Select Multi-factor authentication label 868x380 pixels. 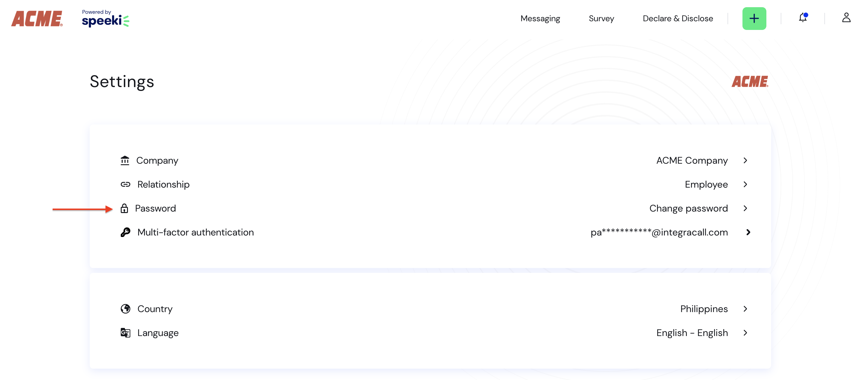click(195, 232)
